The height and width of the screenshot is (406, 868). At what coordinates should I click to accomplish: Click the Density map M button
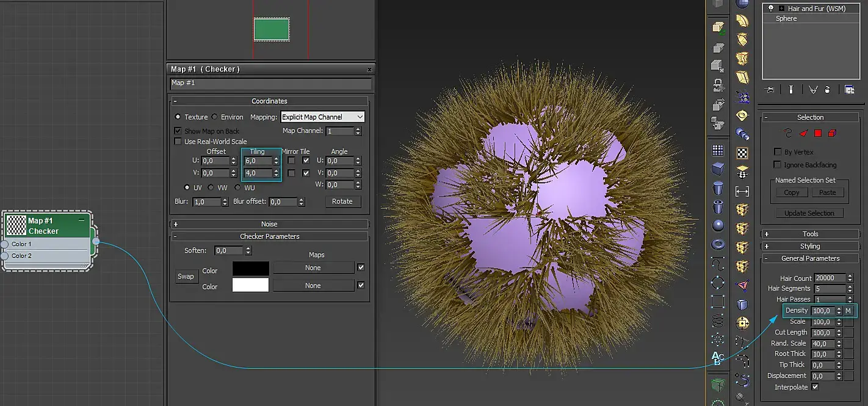(848, 311)
